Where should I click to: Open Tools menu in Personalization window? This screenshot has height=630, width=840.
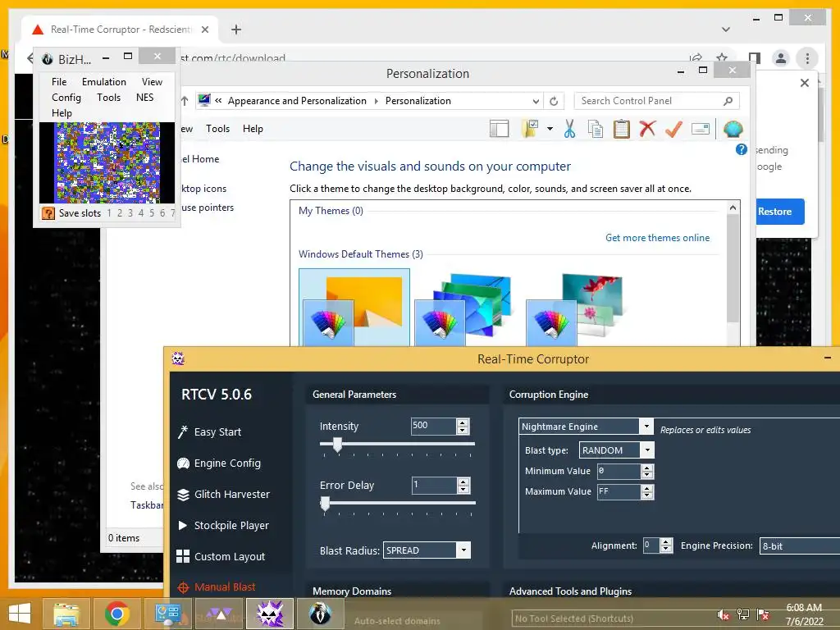coord(217,129)
